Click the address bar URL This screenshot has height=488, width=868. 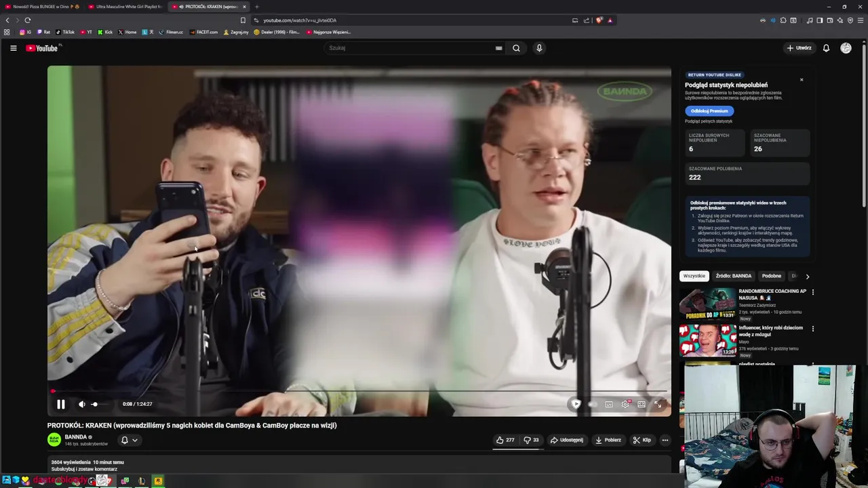click(300, 20)
